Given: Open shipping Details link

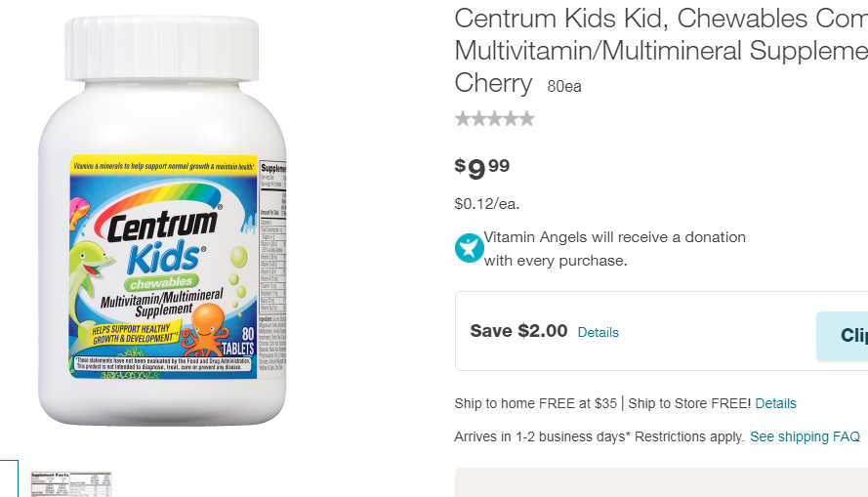Looking at the screenshot, I should point(775,403).
